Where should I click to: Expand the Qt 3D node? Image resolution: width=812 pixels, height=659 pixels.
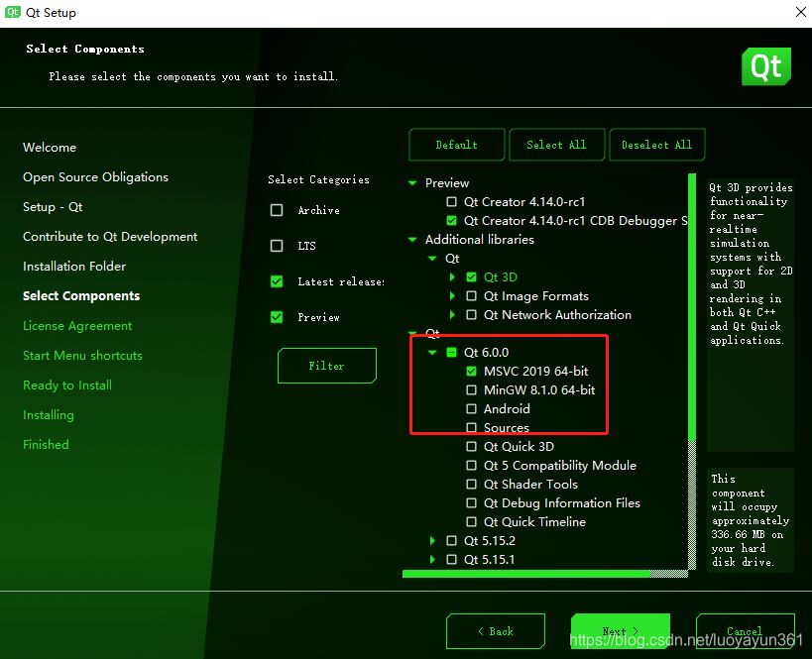point(452,276)
